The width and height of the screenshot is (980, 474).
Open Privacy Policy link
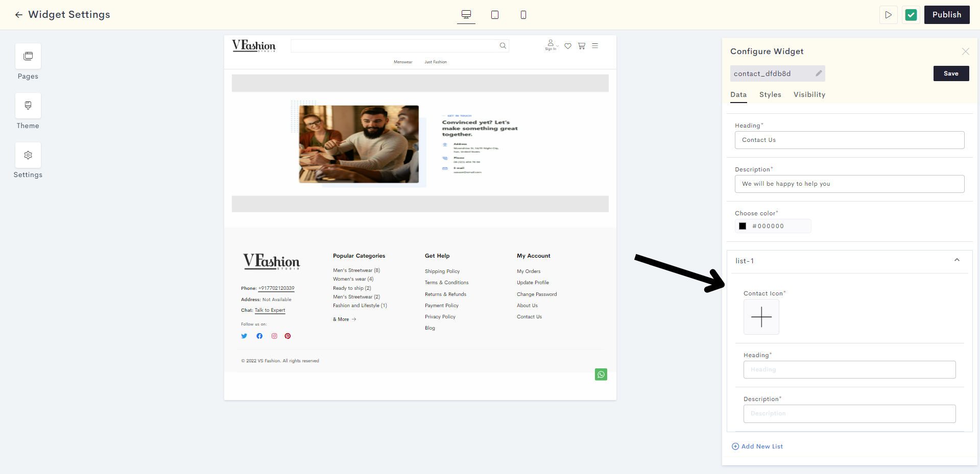[440, 317]
